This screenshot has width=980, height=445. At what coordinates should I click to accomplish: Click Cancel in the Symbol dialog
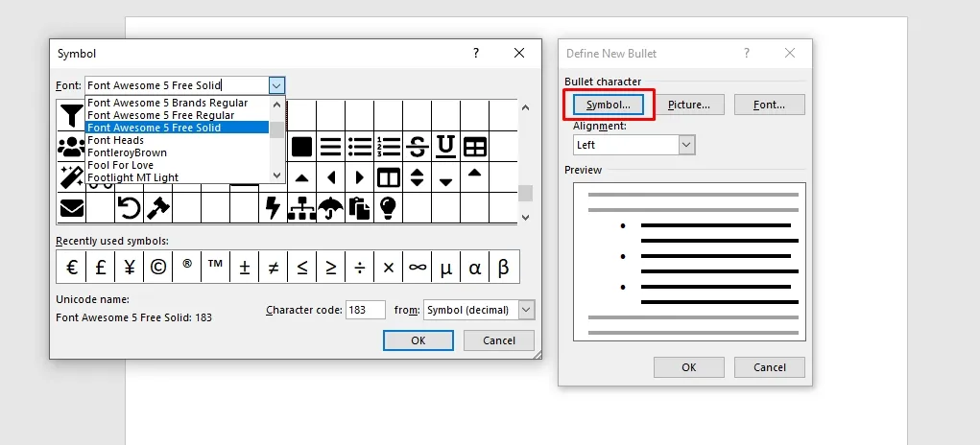point(499,340)
